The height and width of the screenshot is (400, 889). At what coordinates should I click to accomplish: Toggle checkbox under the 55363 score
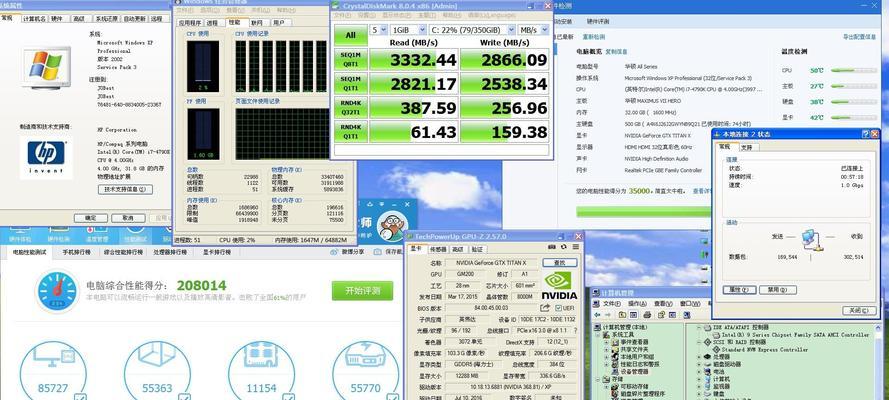[x=184, y=398]
